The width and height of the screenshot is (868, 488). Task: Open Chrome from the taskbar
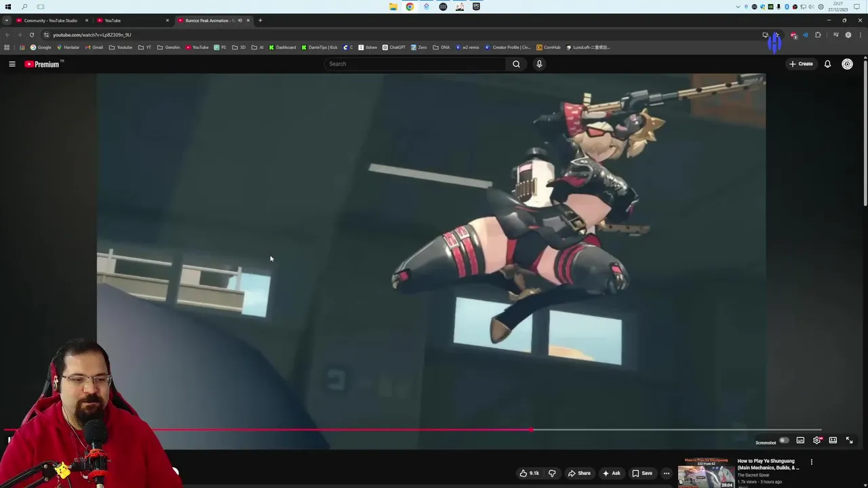coord(410,7)
